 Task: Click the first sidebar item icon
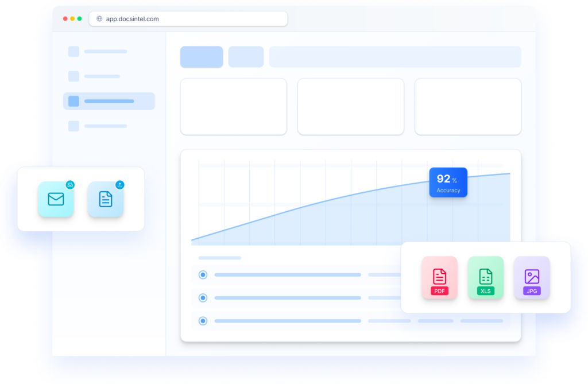73,52
